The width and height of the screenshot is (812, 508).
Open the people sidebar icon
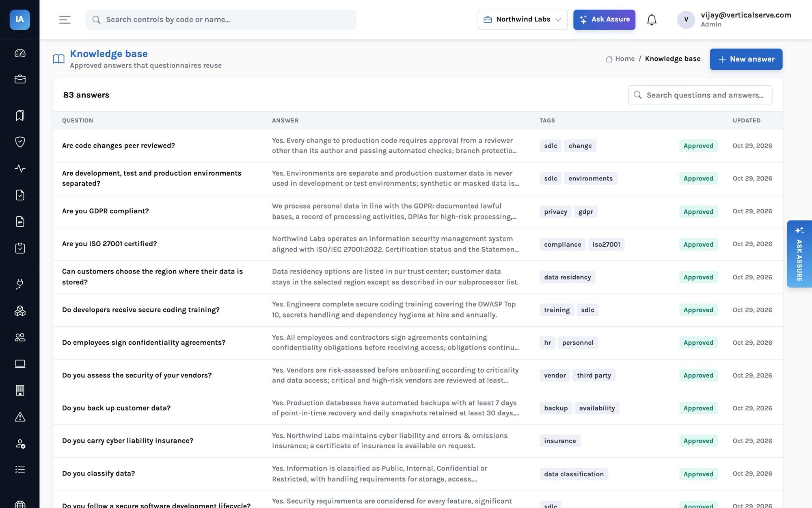(20, 337)
